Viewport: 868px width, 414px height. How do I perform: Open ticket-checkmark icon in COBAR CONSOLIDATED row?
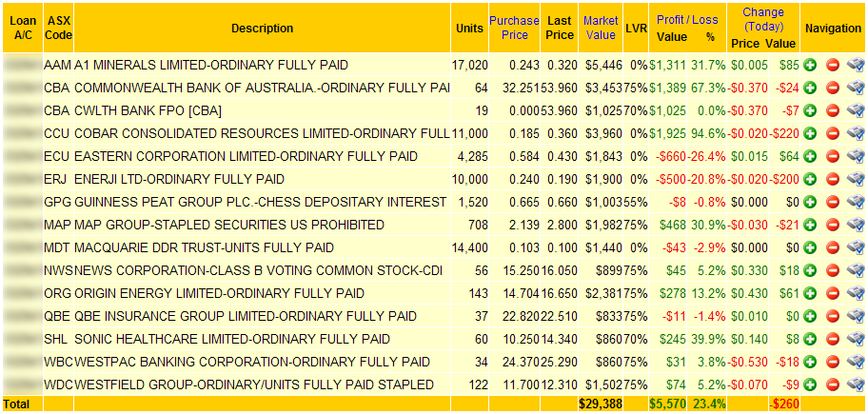[x=856, y=133]
